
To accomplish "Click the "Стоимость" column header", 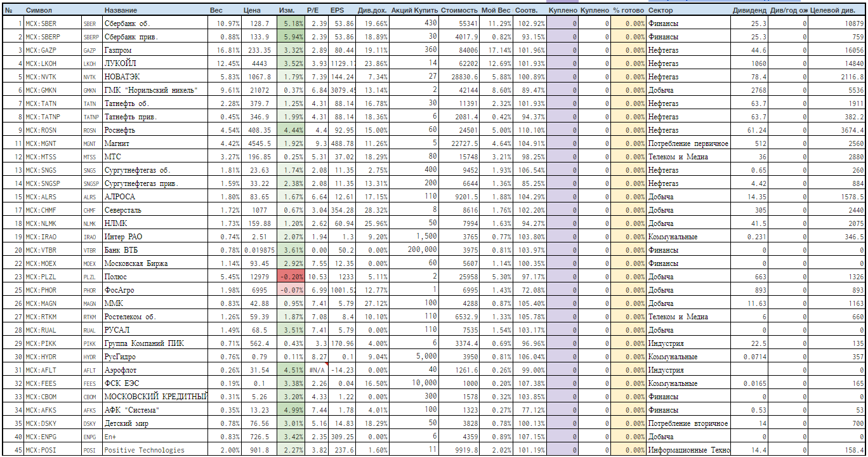I will (458, 11).
